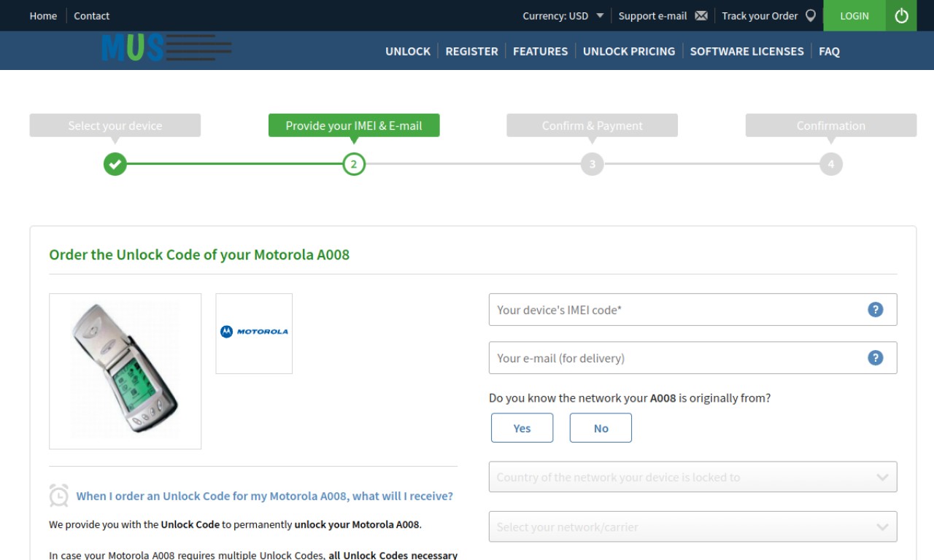
Task: Open the Currency USD dropdown
Action: click(563, 15)
